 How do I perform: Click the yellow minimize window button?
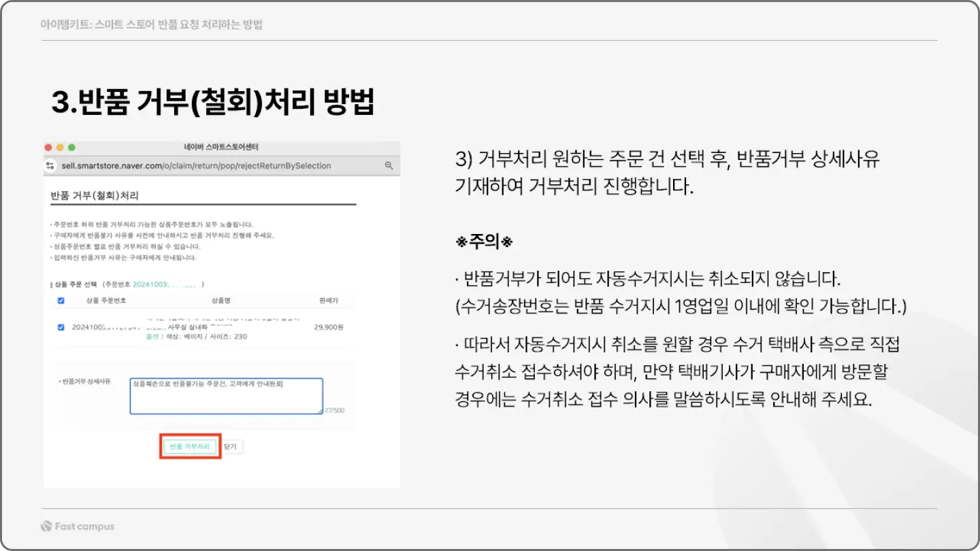coord(60,147)
